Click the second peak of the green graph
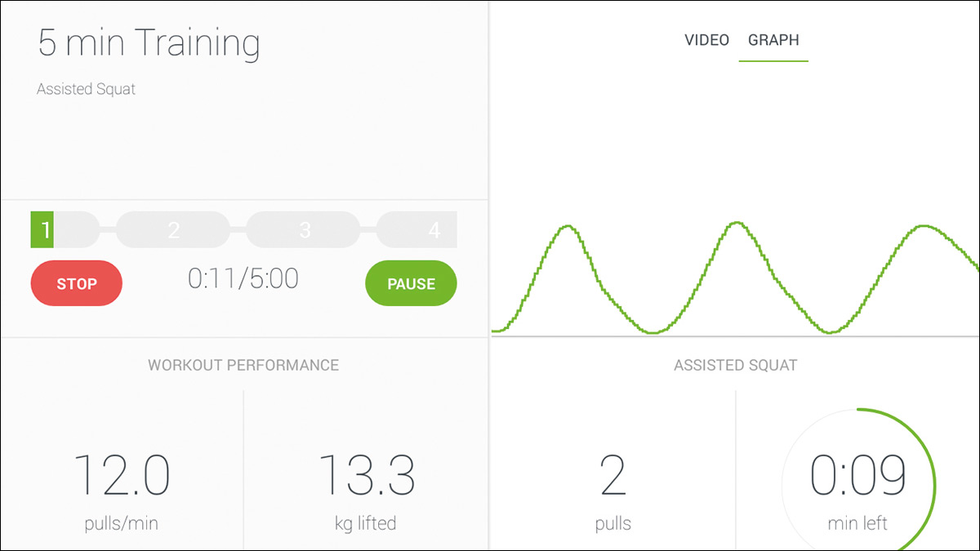980x551 pixels. point(737,222)
